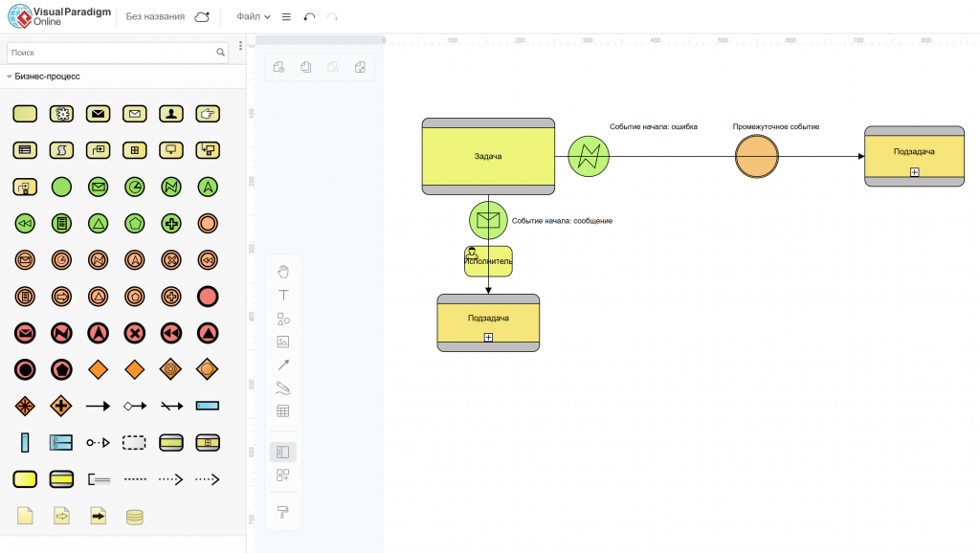Viewport: 980px width, 553px height.
Task: Pick the gear service task shape
Action: [x=61, y=114]
